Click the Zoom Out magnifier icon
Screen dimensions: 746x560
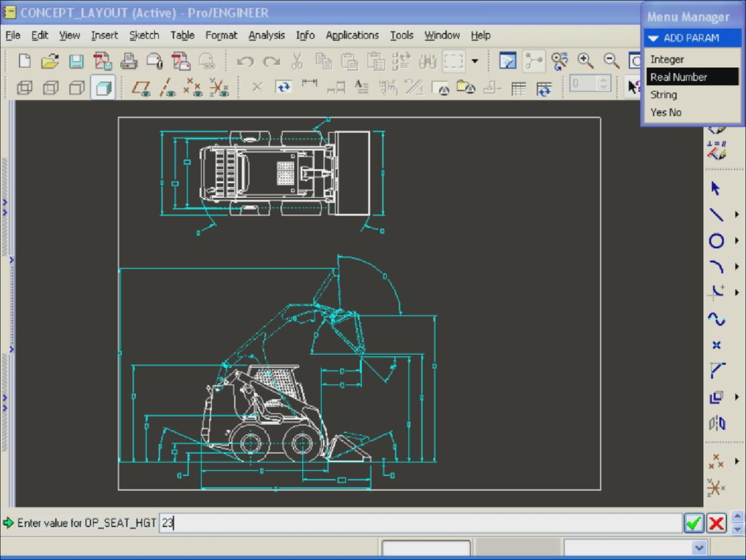(611, 61)
